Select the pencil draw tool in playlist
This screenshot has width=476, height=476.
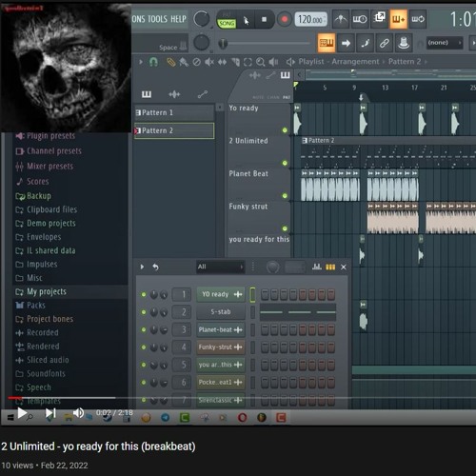tap(171, 62)
